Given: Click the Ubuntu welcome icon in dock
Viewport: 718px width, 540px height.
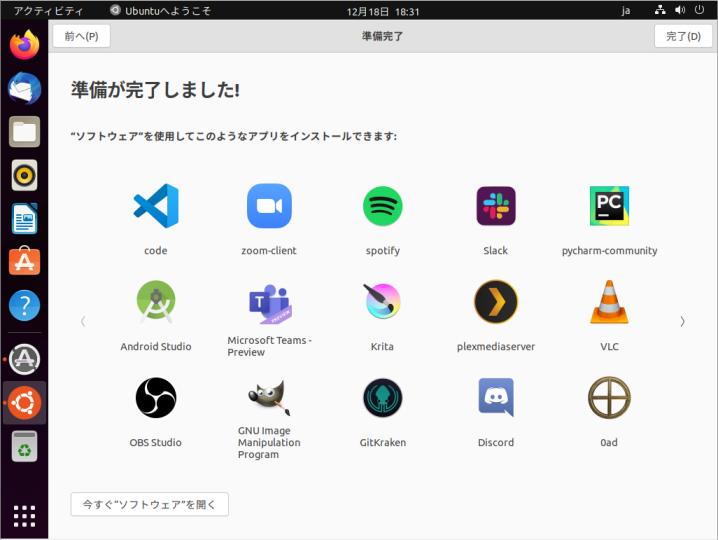Looking at the screenshot, I should tap(24, 403).
